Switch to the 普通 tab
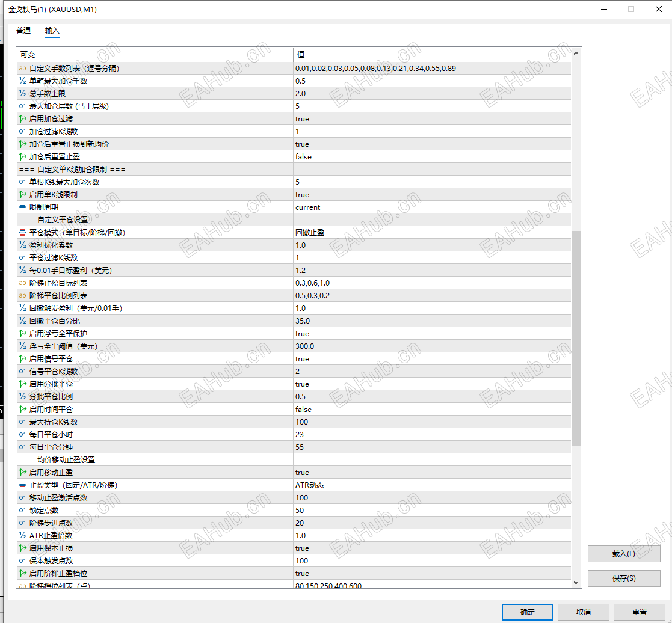The width and height of the screenshot is (672, 623). 23,31
